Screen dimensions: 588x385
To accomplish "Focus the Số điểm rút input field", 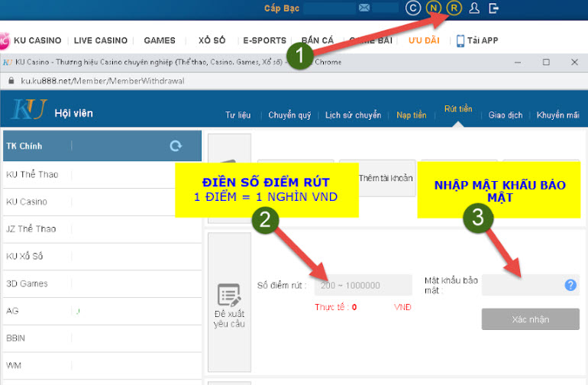I will coord(363,285).
